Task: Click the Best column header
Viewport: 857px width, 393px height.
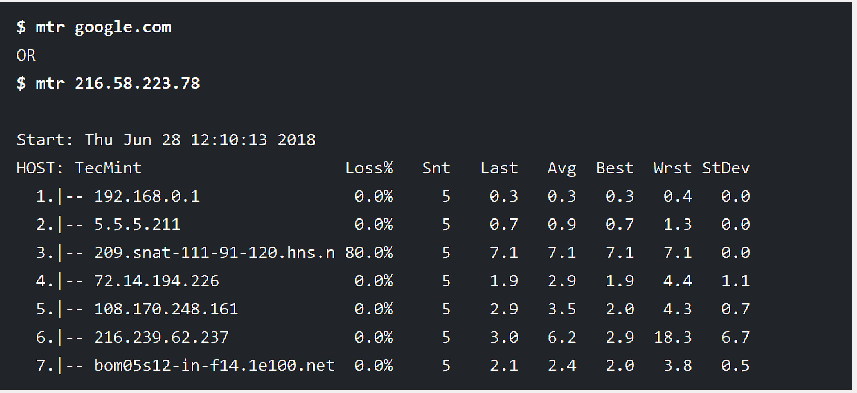Action: tap(615, 168)
